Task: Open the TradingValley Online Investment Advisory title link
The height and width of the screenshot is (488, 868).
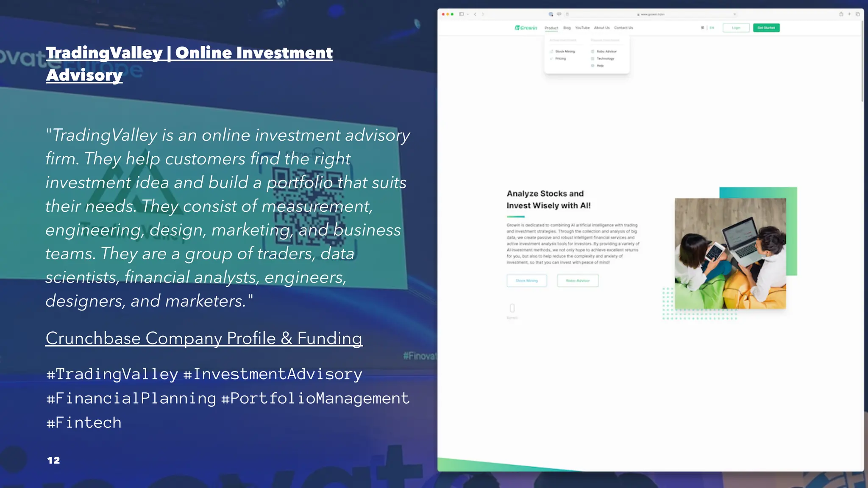Action: click(189, 64)
